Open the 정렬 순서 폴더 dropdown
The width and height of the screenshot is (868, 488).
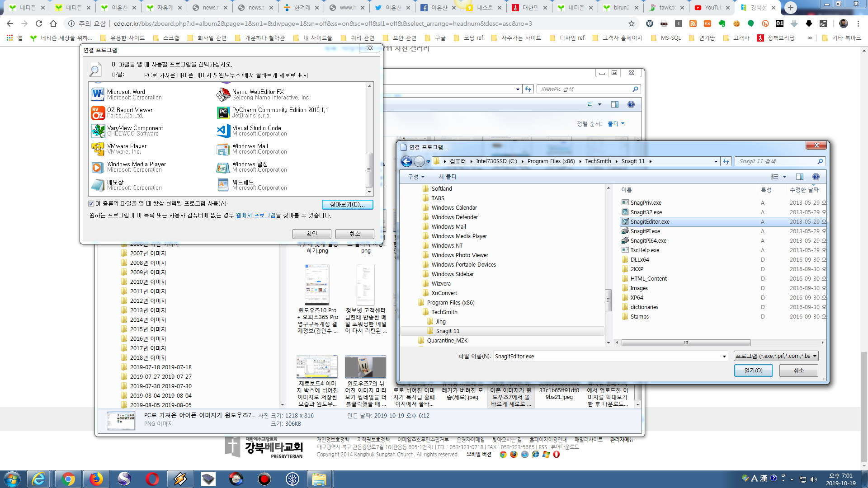pos(616,124)
